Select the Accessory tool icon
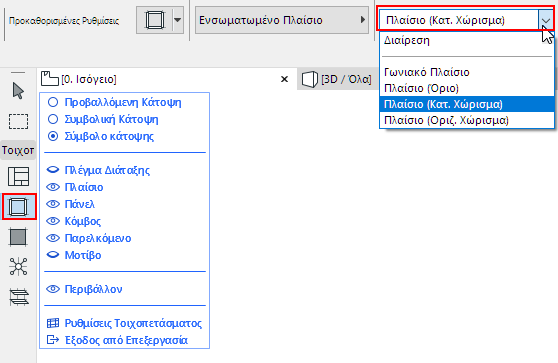Screen dimensions: 558x363 (19, 297)
